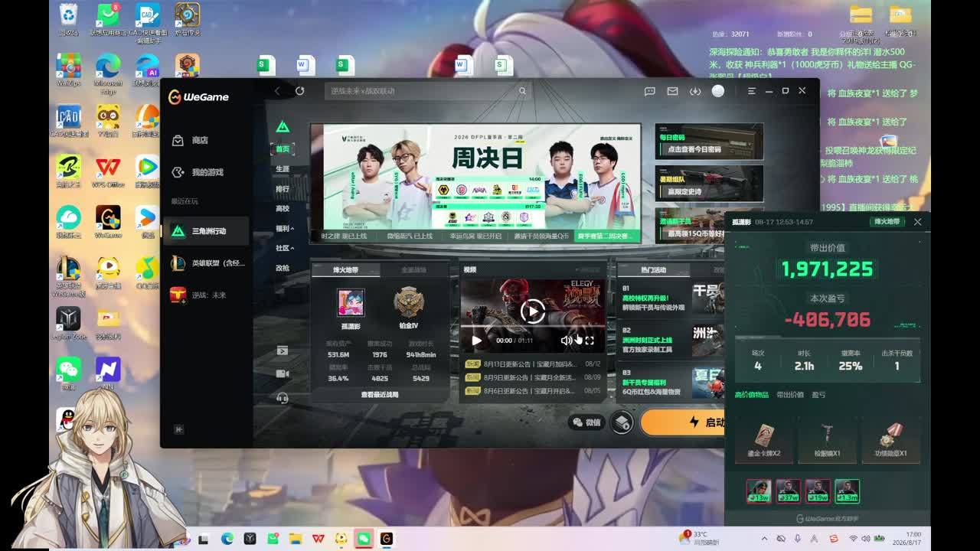Select the 全面战场 stats tab

point(414,270)
